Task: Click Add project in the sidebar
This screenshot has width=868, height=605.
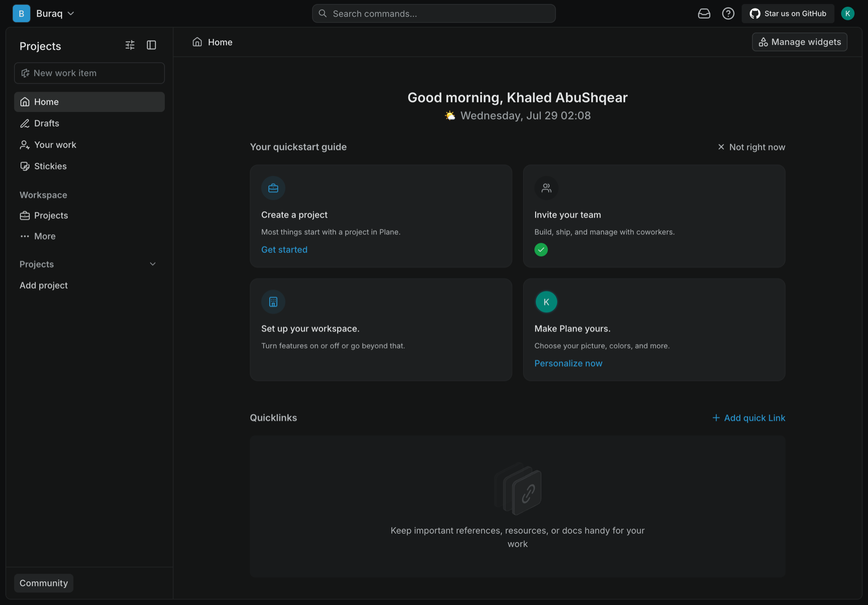Action: click(43, 286)
